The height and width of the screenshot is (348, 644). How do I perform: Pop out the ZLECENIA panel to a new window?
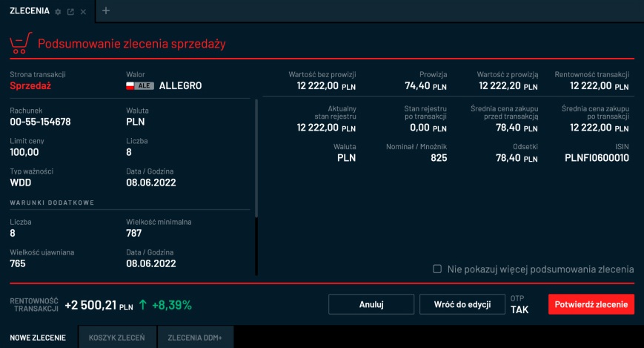(70, 12)
